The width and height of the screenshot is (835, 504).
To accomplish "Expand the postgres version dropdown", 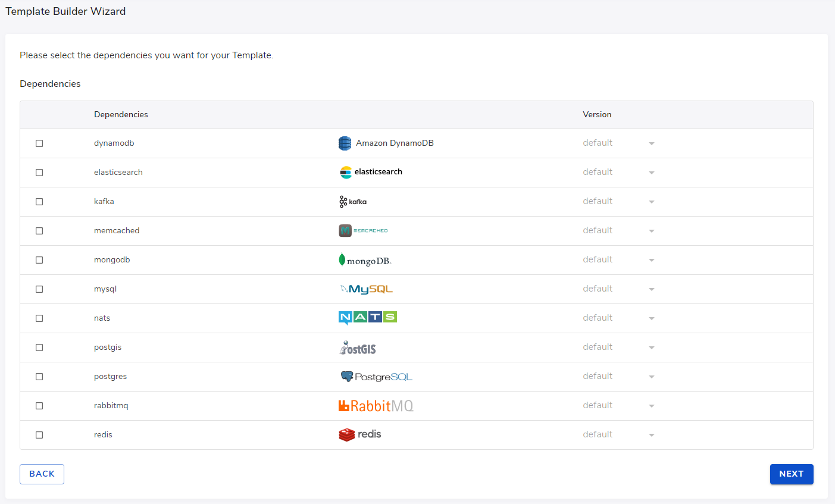I will (619, 377).
